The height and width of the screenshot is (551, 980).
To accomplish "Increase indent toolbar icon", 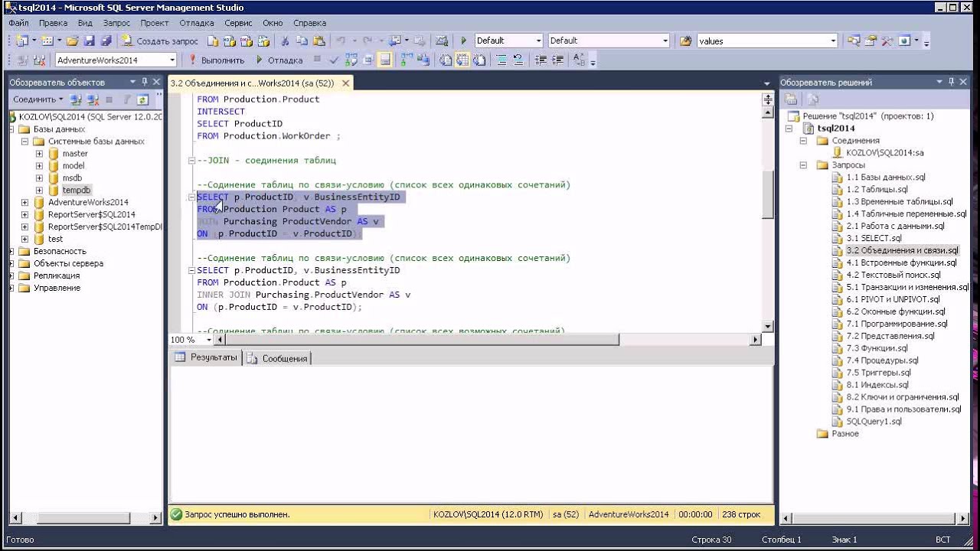I will [x=557, y=60].
